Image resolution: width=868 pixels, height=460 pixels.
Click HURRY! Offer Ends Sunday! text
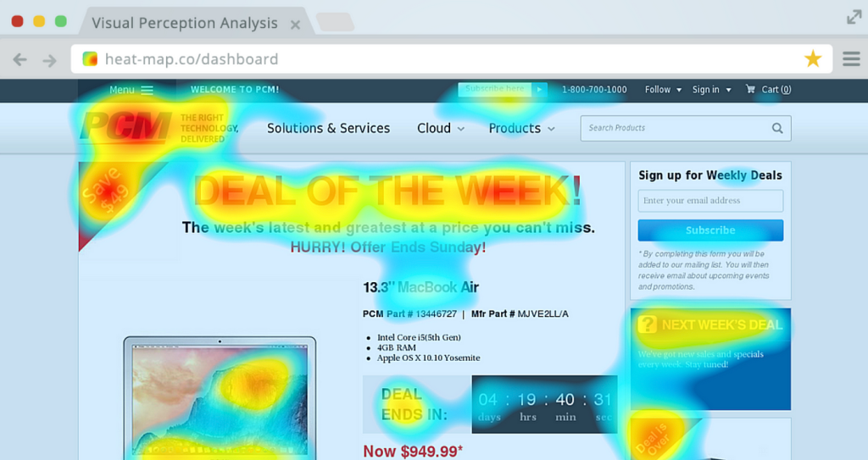(388, 247)
